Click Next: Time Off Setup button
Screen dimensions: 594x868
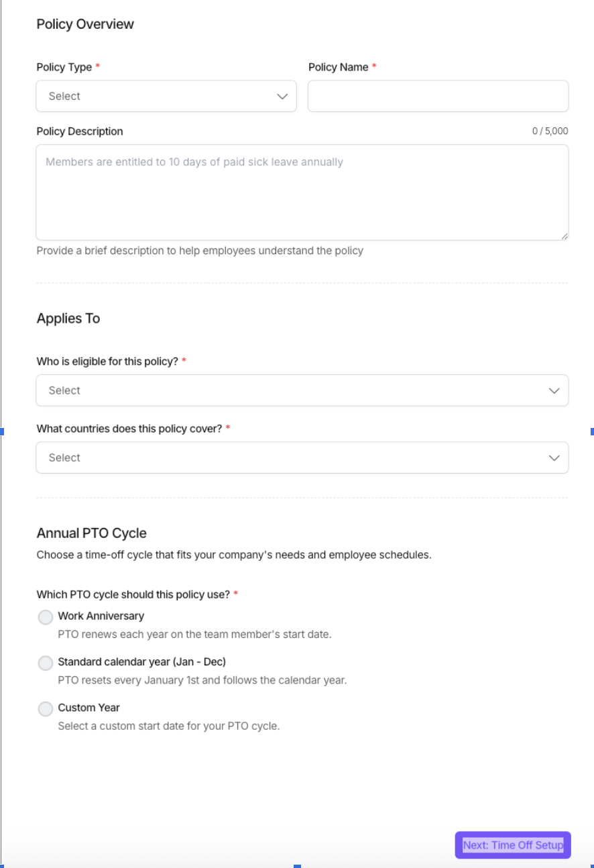click(513, 845)
